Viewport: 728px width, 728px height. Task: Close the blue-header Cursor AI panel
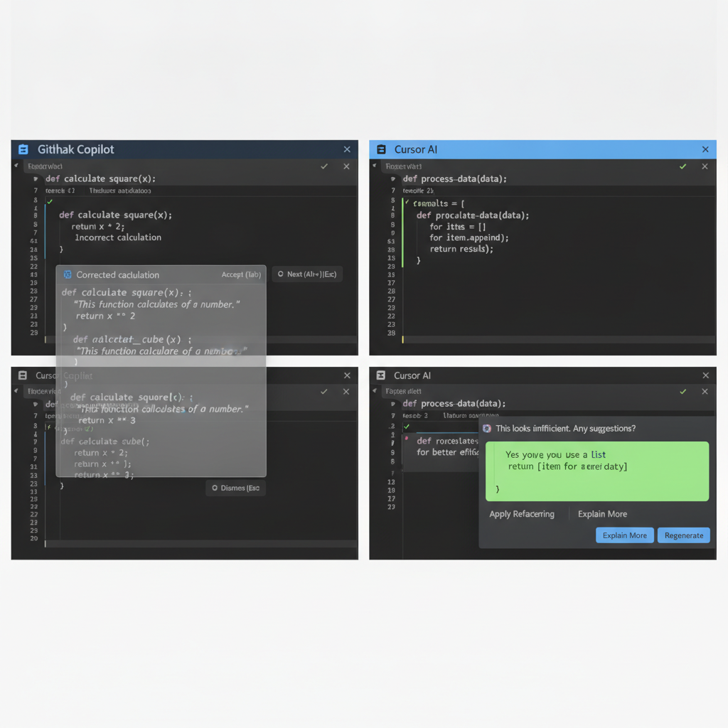click(705, 149)
